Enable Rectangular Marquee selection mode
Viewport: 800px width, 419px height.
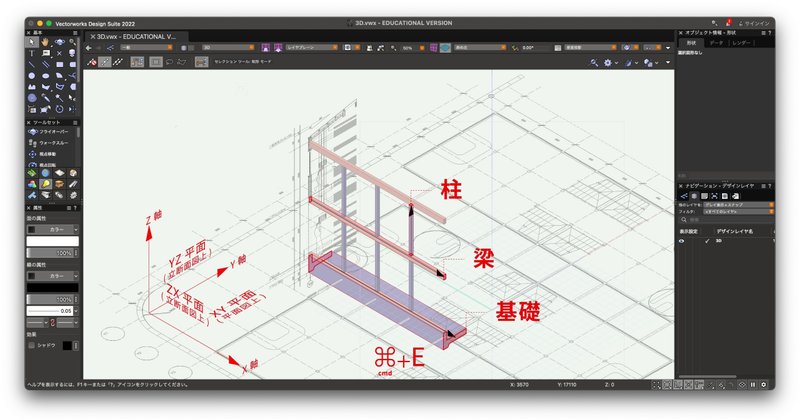156,62
